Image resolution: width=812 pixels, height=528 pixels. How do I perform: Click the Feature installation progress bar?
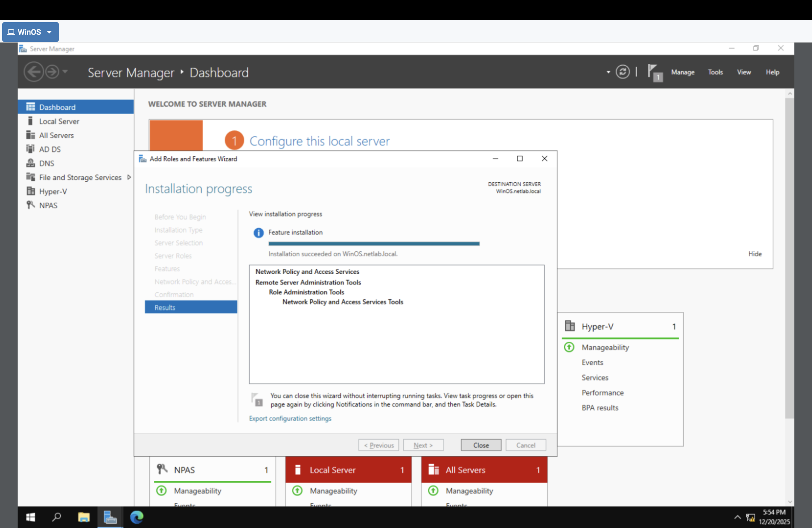374,244
